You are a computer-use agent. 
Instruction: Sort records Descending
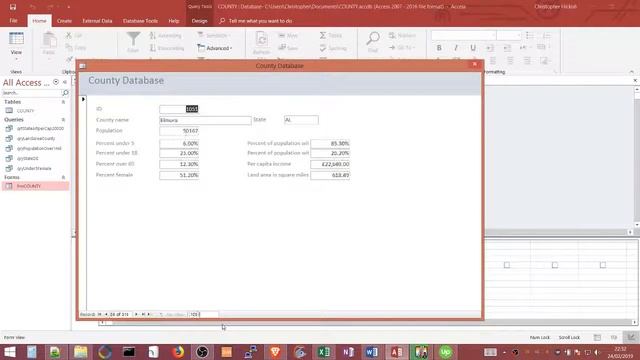167,48
